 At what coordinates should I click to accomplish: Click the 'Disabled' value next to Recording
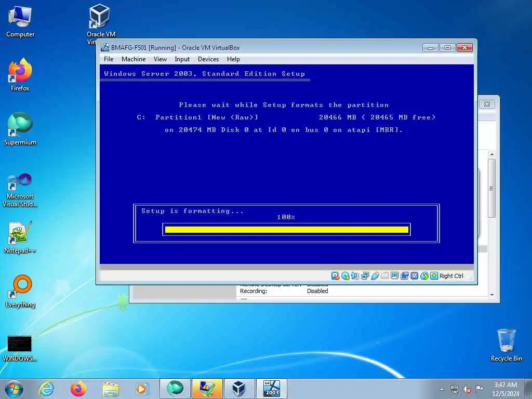pyautogui.click(x=317, y=291)
